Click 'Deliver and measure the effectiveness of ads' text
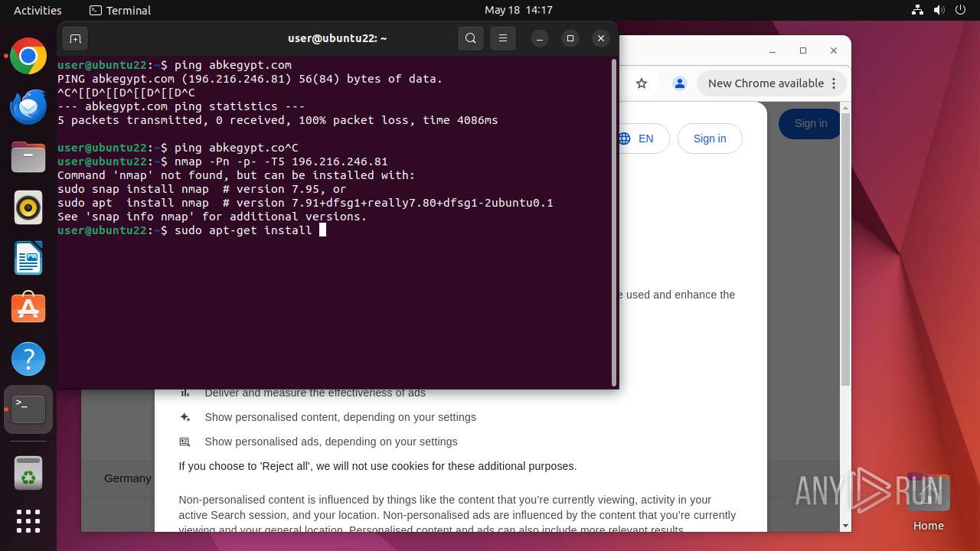The width and height of the screenshot is (980, 551). pyautogui.click(x=315, y=393)
